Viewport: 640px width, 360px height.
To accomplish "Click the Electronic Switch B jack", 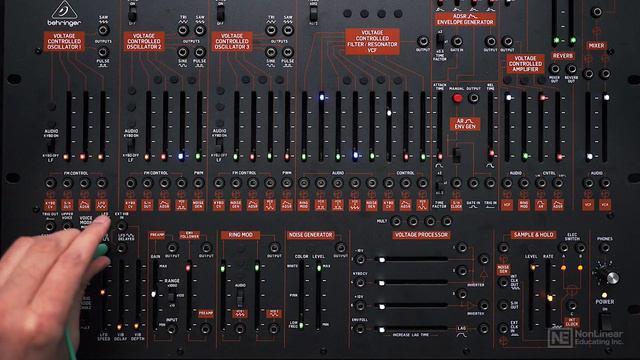I will click(580, 248).
